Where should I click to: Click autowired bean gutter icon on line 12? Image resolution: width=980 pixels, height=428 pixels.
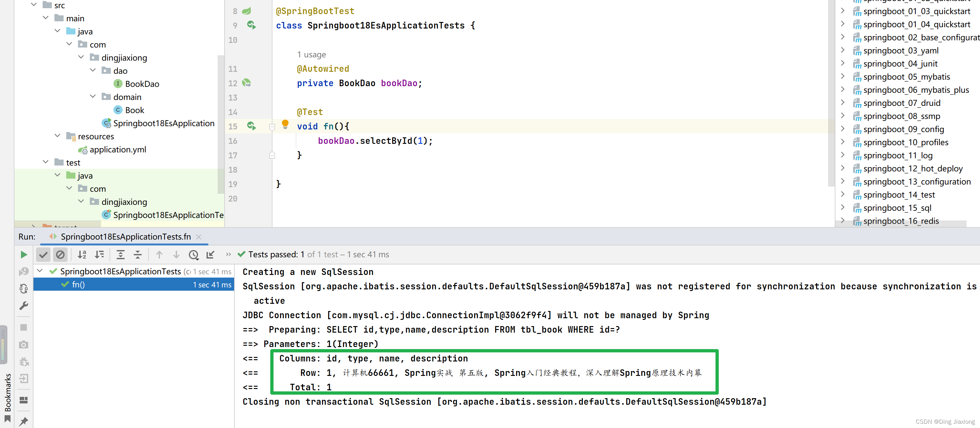[247, 83]
